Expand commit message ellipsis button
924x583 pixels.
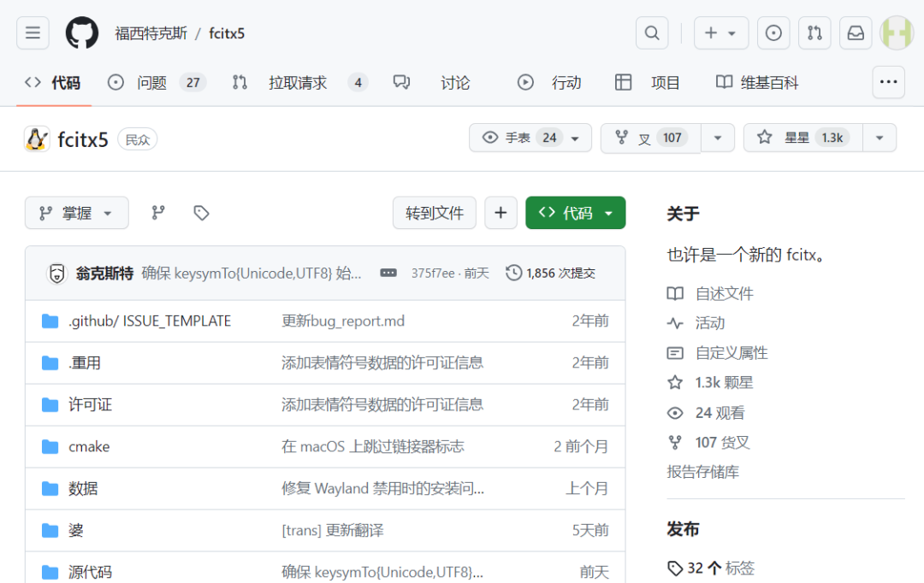388,273
